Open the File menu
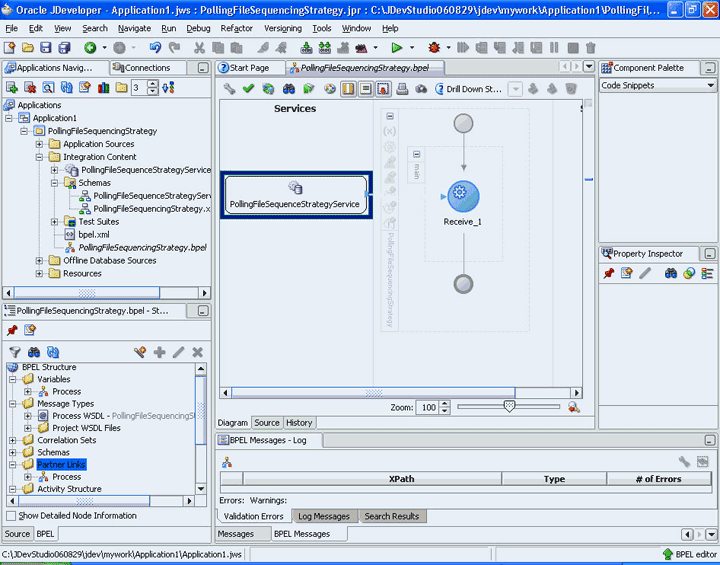This screenshot has width=720, height=565. click(11, 28)
